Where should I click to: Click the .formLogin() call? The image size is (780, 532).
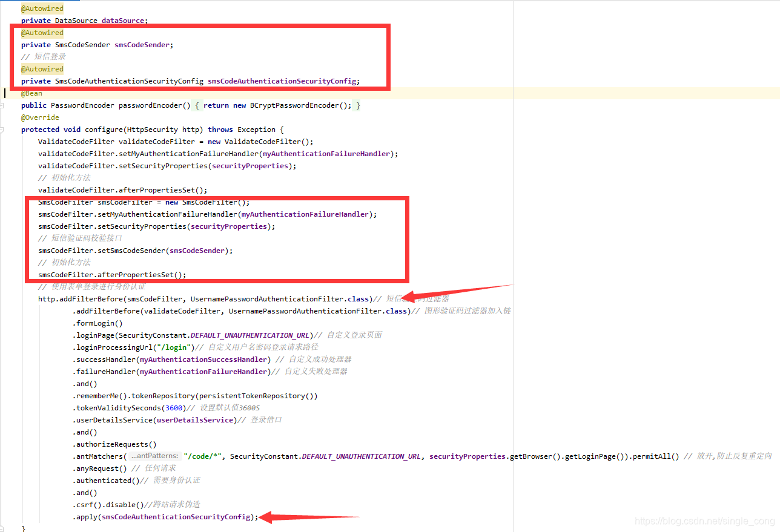[97, 323]
